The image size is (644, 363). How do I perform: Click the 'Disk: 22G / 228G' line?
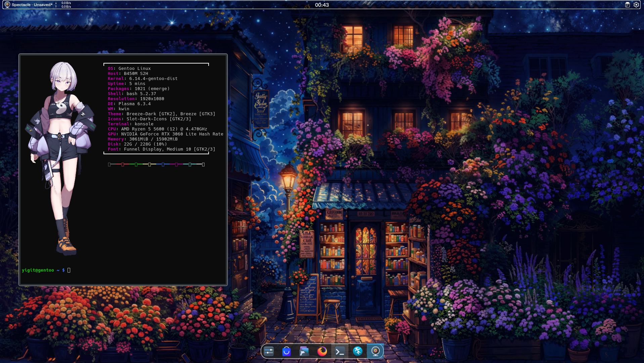coord(137,144)
